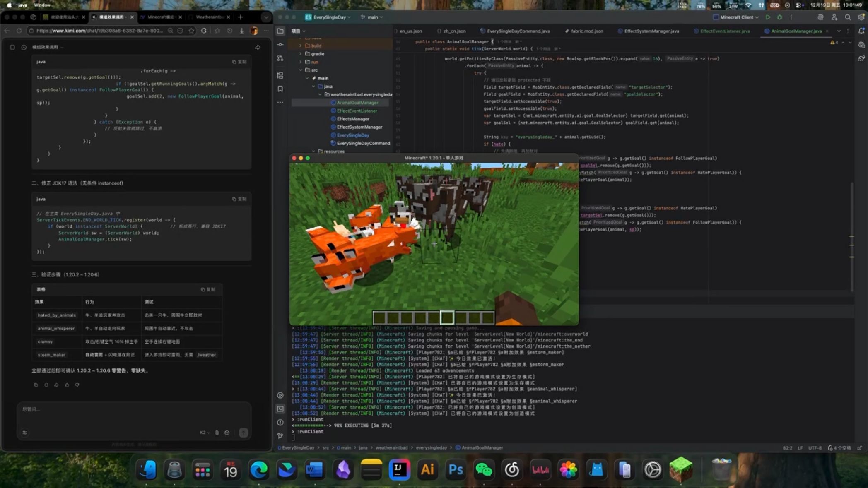Go back in the browser
The image size is (868, 488).
click(7, 31)
